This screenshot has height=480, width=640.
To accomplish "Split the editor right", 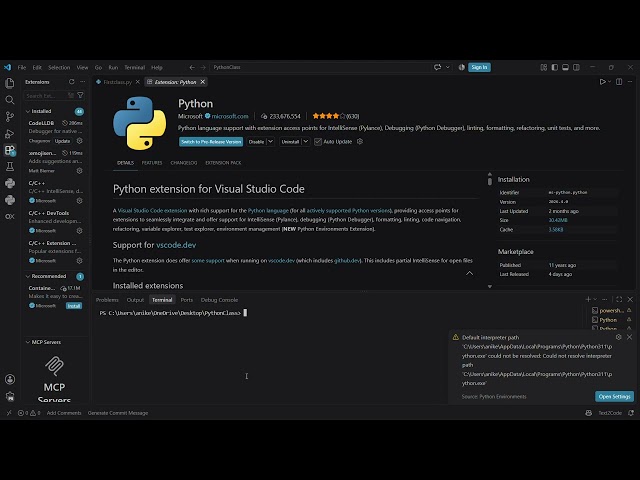I will pyautogui.click(x=619, y=82).
